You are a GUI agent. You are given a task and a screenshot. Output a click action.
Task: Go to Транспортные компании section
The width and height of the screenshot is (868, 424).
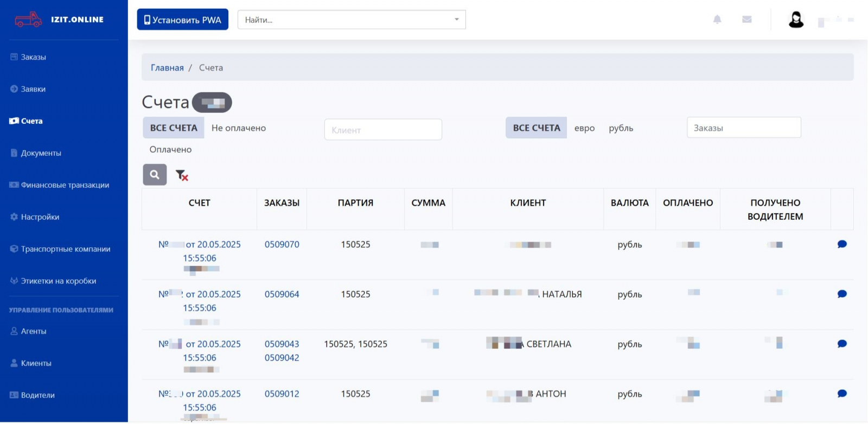click(65, 249)
